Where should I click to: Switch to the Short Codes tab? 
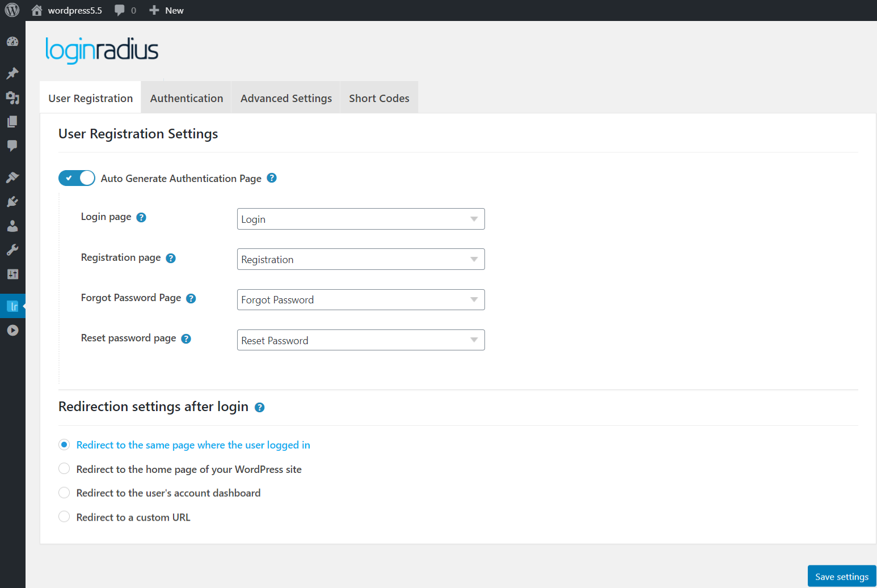379,98
